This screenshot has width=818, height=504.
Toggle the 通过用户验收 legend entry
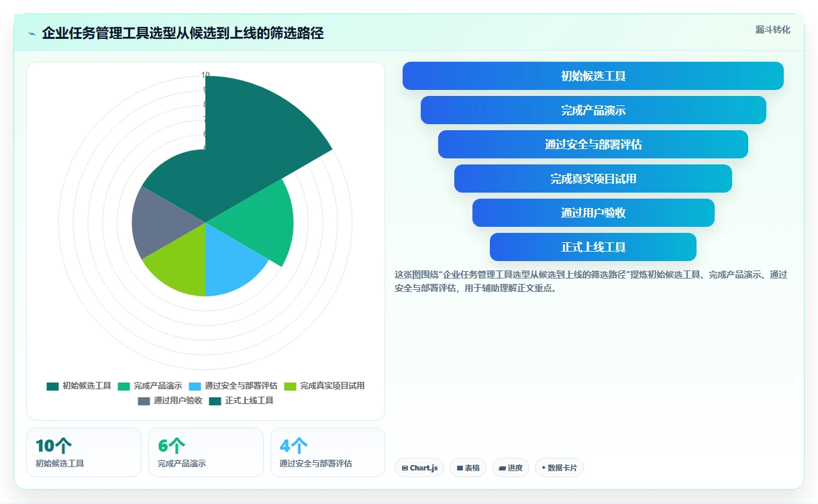[x=170, y=401]
